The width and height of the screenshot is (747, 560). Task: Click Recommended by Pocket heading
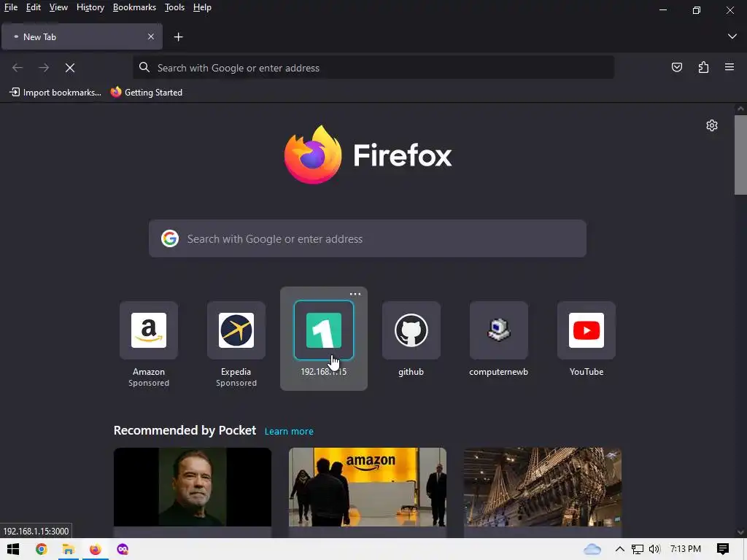pyautogui.click(x=185, y=430)
